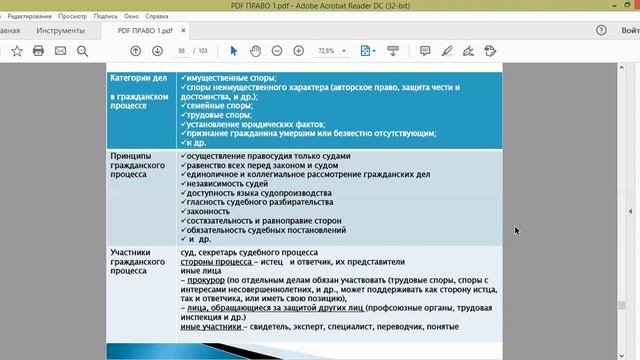Zoom out with the minus circle icon
640x360 pixels.
[277, 51]
